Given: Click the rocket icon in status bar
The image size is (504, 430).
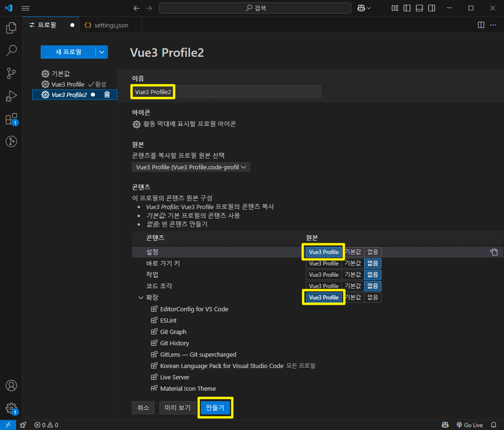Looking at the screenshot, I should point(23,425).
